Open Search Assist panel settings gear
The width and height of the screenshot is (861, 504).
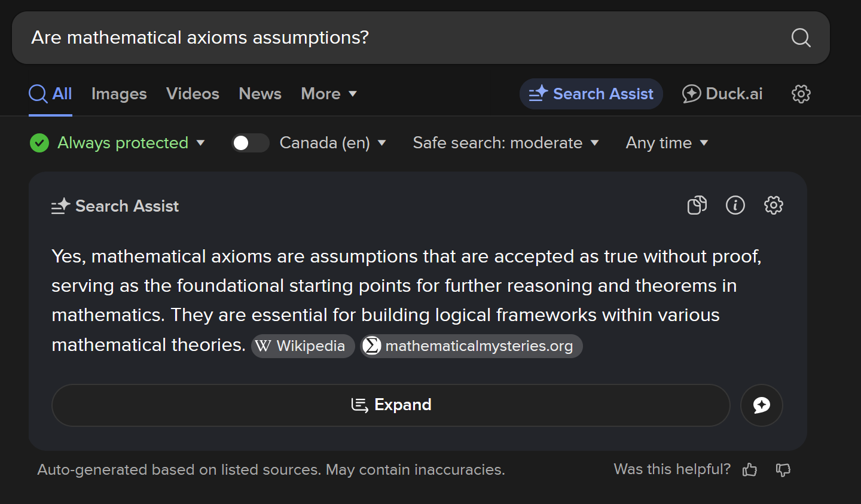773,206
